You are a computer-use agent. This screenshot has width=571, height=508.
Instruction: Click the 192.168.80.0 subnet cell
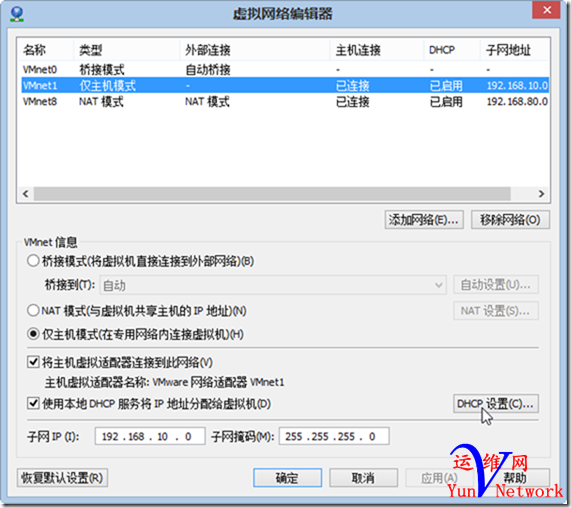(x=517, y=101)
